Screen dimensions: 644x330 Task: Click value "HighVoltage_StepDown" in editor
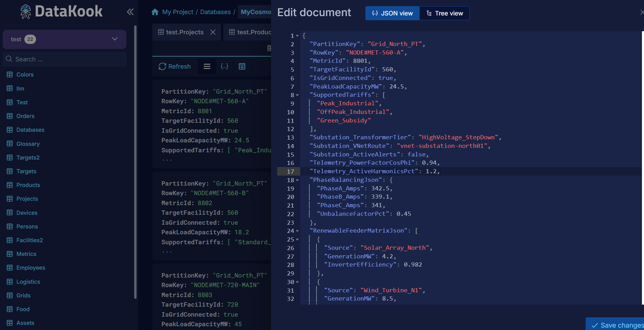click(458, 137)
